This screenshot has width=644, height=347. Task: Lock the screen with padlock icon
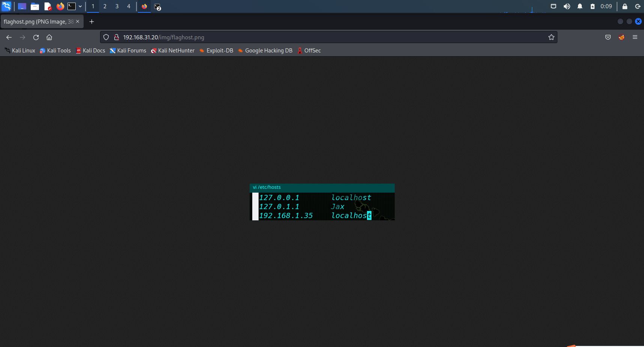pyautogui.click(x=625, y=6)
